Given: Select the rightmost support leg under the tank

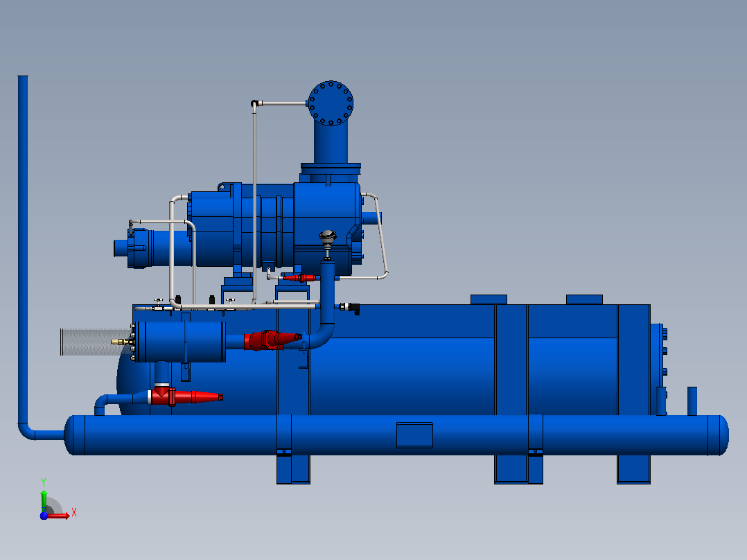Looking at the screenshot, I should point(633,469).
